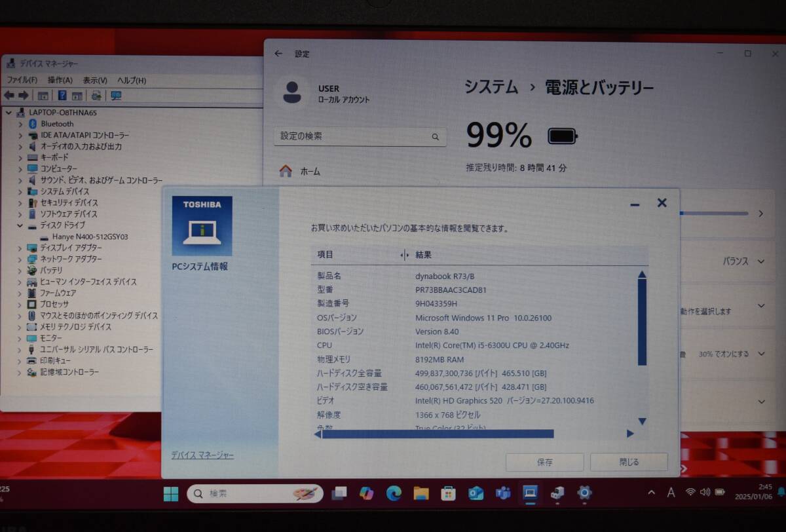Show hidden tray icons chevron
The height and width of the screenshot is (532, 786).
[x=651, y=492]
